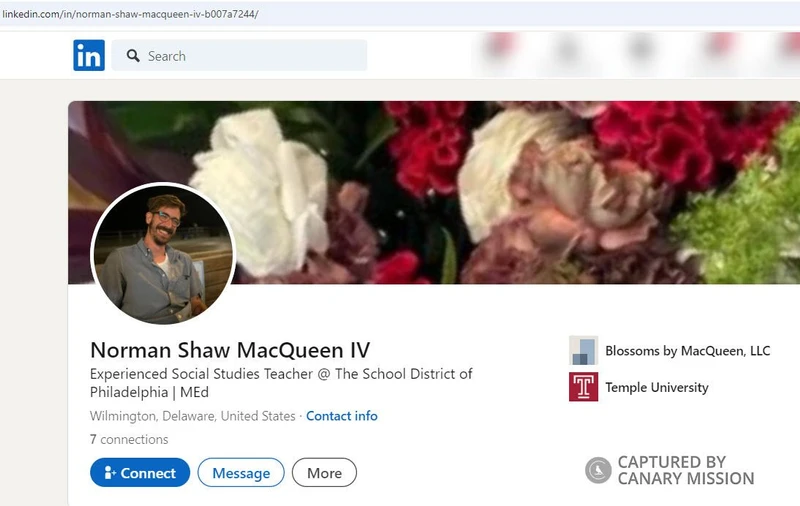Select the name Norman Shaw MacQueen IV
The width and height of the screenshot is (800, 506).
click(x=230, y=350)
